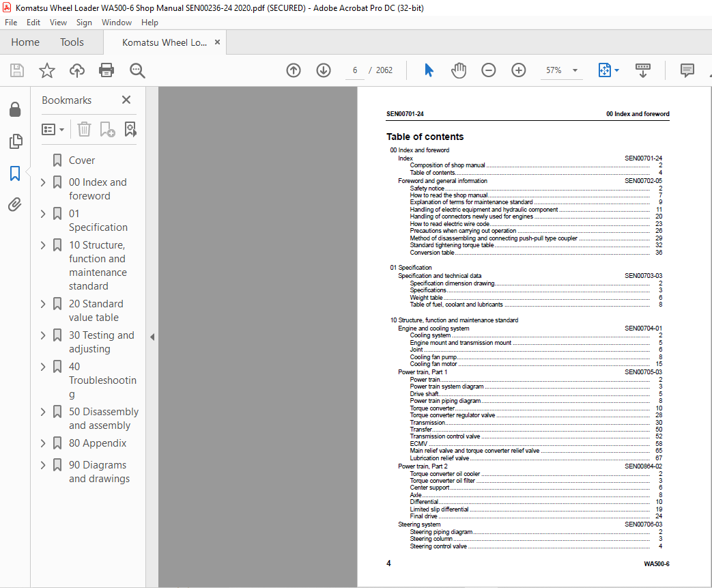Viewport: 712px width, 588px height.
Task: Click the security lock sidebar icon
Action: [x=15, y=109]
